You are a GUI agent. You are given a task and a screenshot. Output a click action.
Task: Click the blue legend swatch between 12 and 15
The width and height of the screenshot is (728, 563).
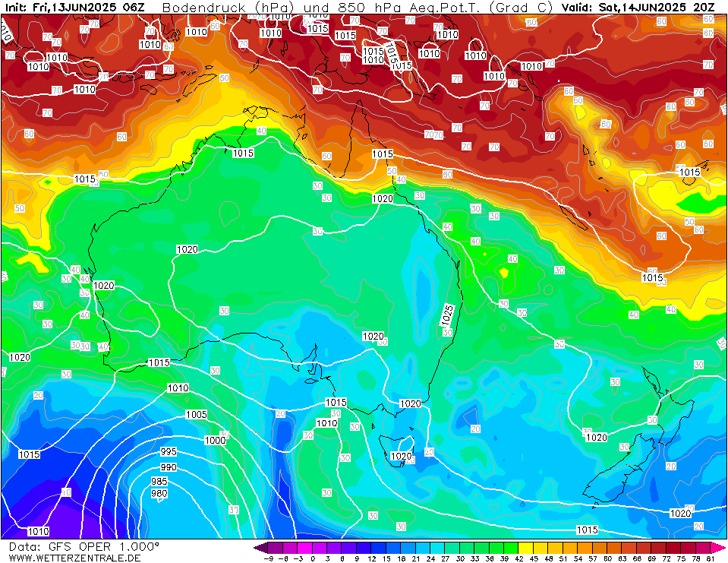[x=378, y=547]
